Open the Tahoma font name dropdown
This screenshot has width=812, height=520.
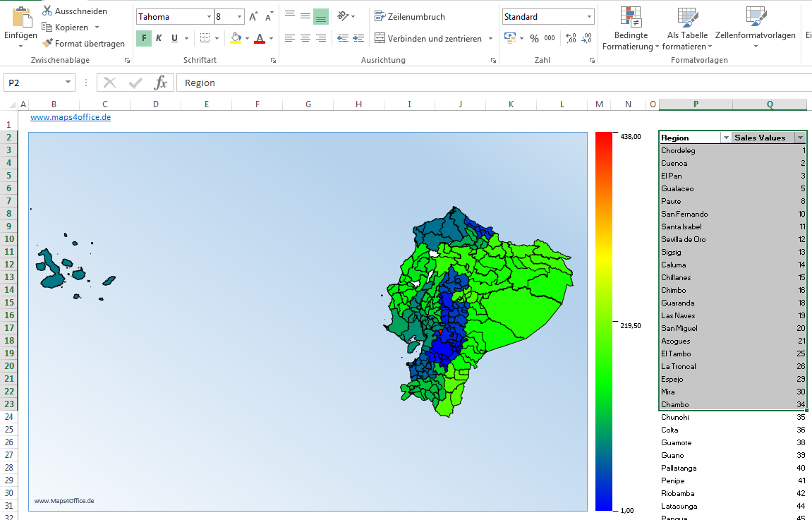click(209, 17)
